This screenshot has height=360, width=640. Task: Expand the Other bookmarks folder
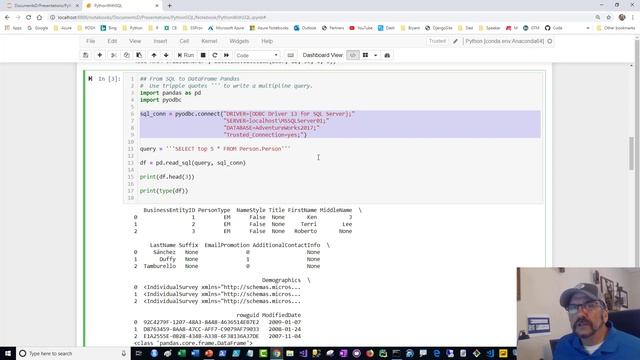[616, 28]
